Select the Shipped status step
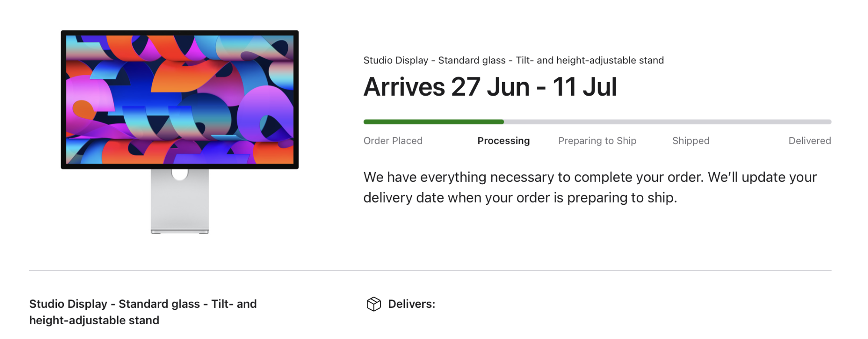 tap(690, 141)
